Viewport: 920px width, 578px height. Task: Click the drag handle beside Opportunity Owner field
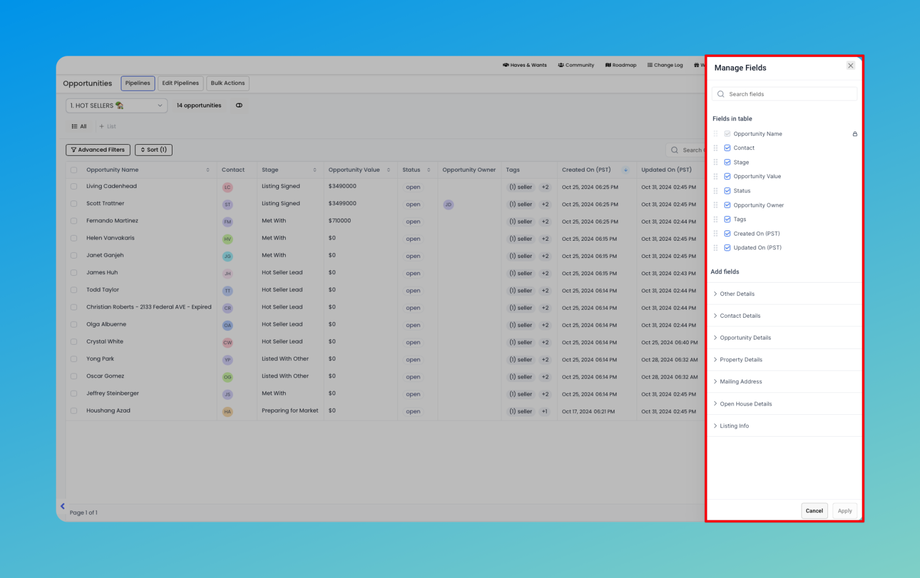716,205
